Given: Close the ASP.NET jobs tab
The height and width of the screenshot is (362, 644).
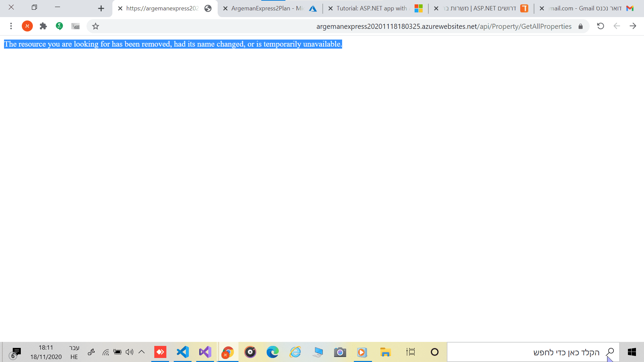Looking at the screenshot, I should tap(436, 8).
